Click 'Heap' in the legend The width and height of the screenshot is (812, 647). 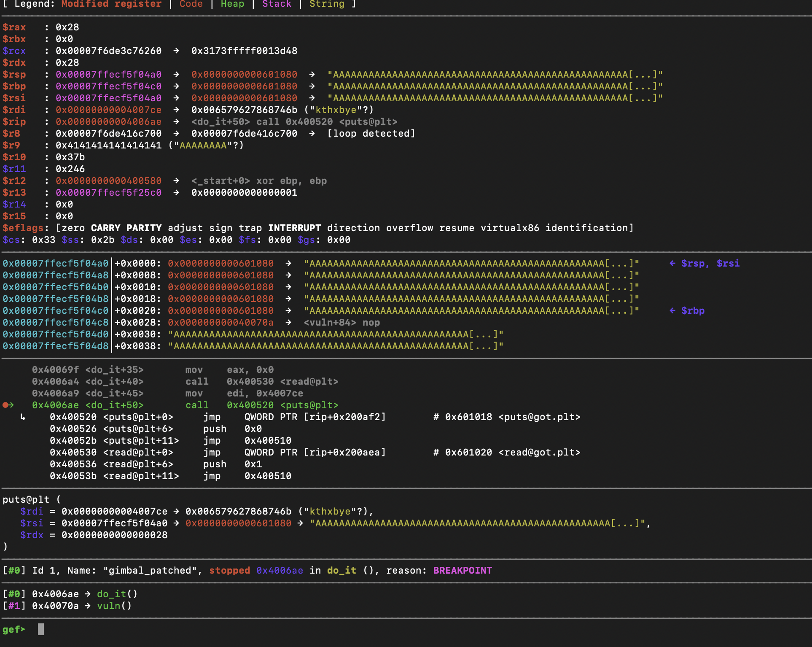click(x=232, y=4)
